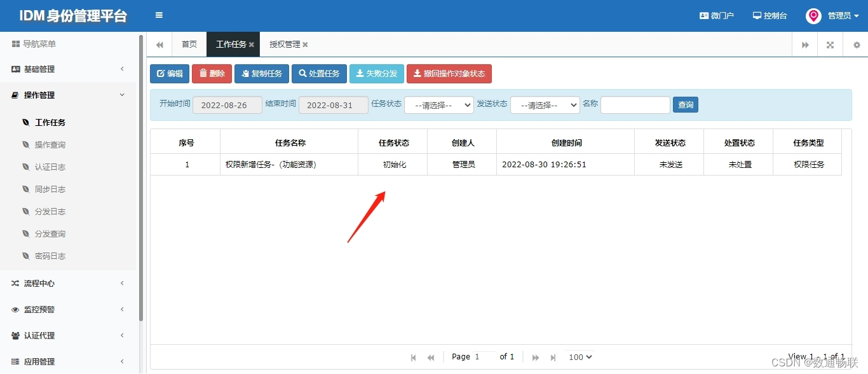
Task: Click the 监控预警 eye icon
Action: (15, 310)
